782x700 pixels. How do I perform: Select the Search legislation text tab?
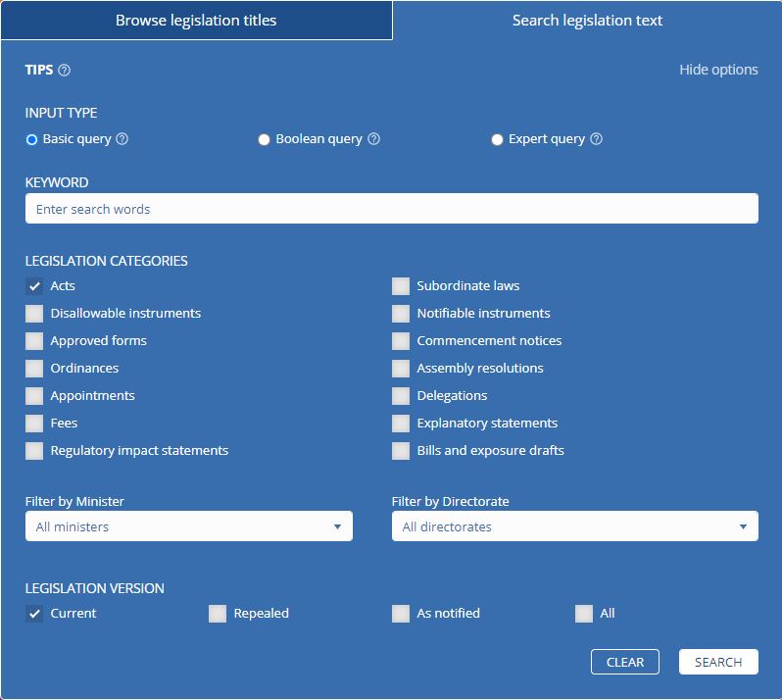pos(587,21)
